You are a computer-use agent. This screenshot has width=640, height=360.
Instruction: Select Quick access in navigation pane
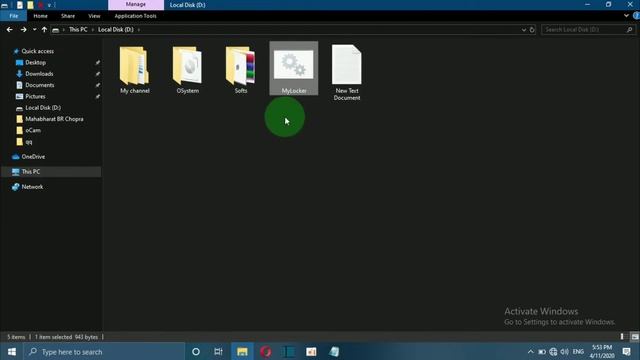(x=37, y=51)
